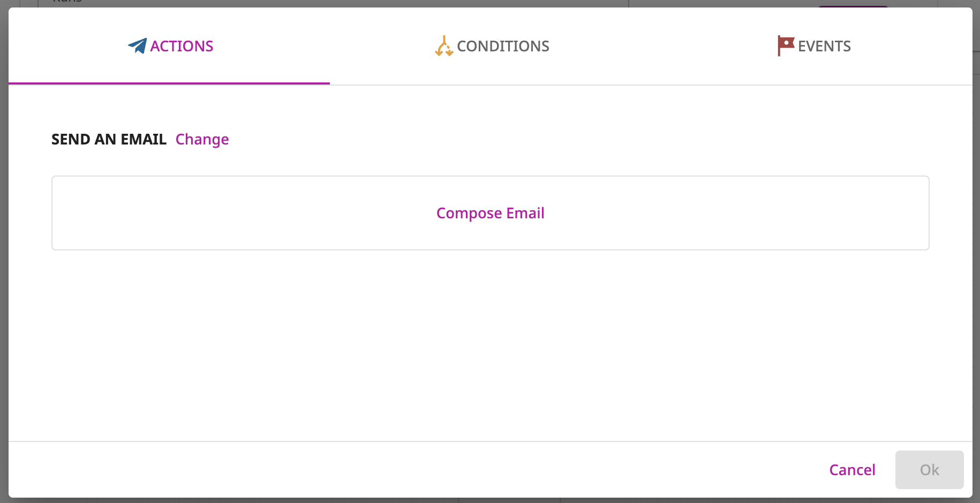The width and height of the screenshot is (980, 503).
Task: Click the word EVENTS next to the flag
Action: 824,46
